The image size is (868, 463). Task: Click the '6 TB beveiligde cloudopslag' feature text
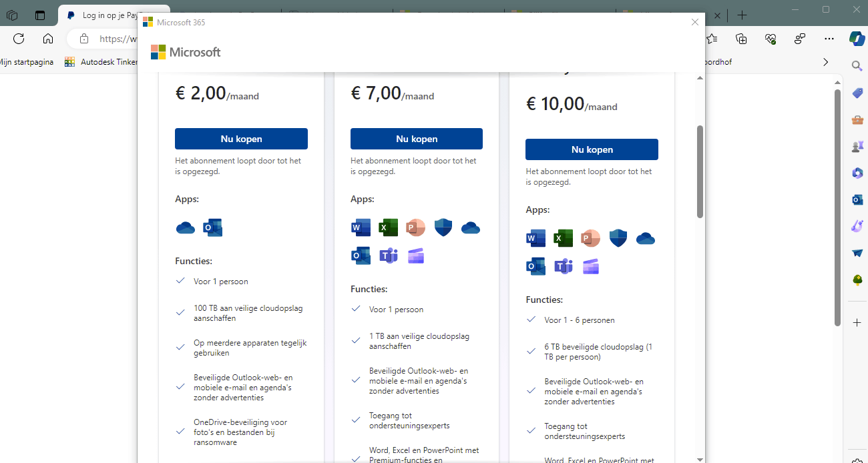598,352
